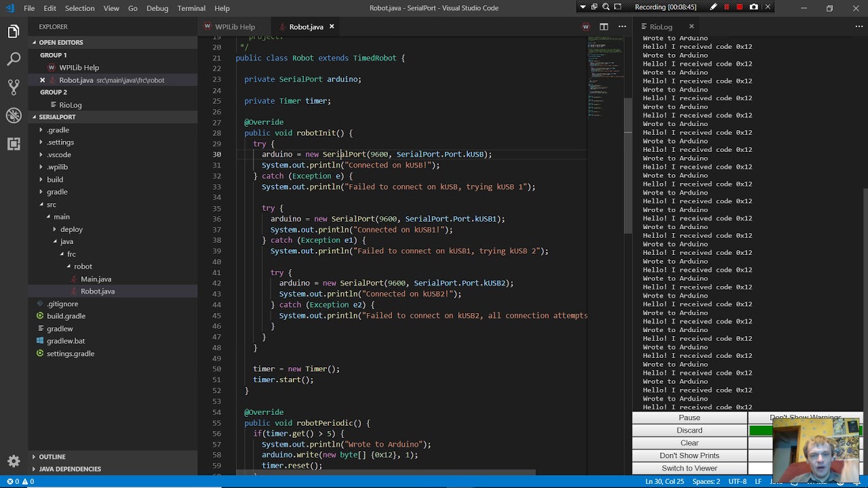868x488 pixels.
Task: Click the Switch to Viewer button
Action: click(x=689, y=468)
